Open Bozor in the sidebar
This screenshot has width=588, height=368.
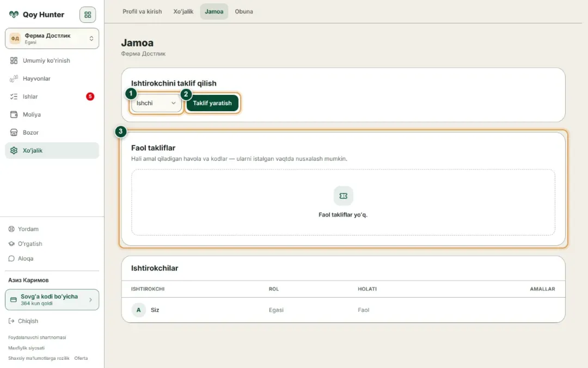52,132
